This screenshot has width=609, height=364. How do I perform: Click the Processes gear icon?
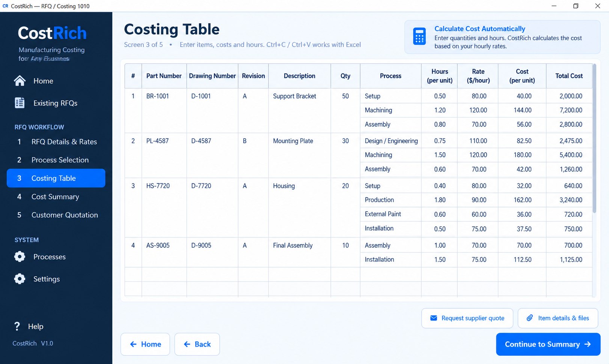20,257
